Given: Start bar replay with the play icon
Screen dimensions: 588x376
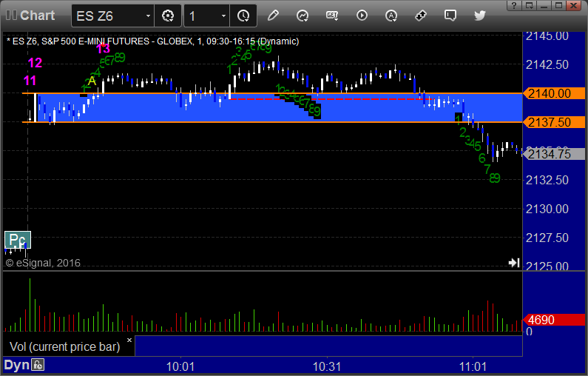Looking at the screenshot, I should pyautogui.click(x=362, y=16).
